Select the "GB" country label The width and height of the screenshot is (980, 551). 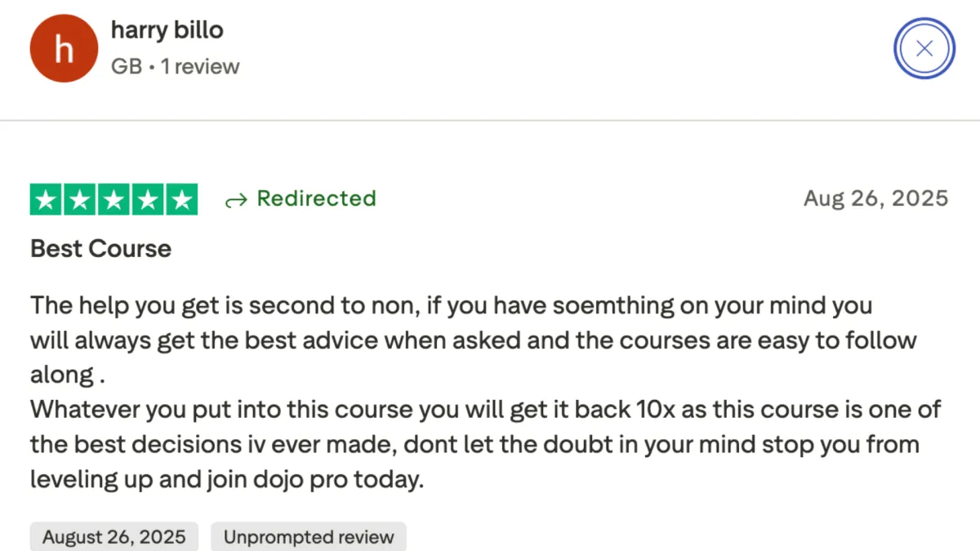tap(127, 67)
